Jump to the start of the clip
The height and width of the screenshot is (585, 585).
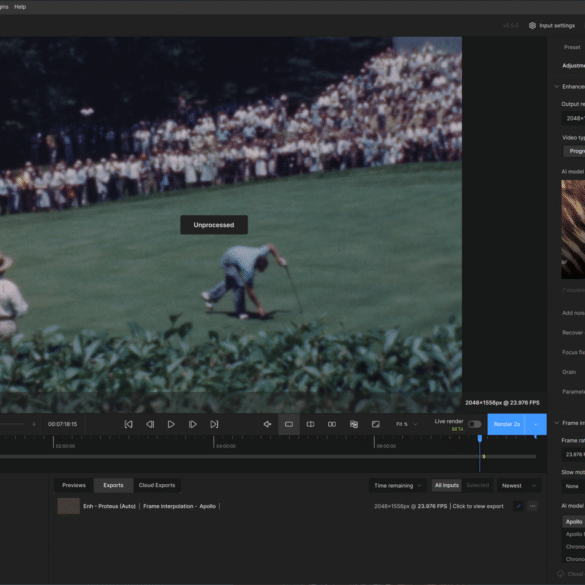pos(128,424)
